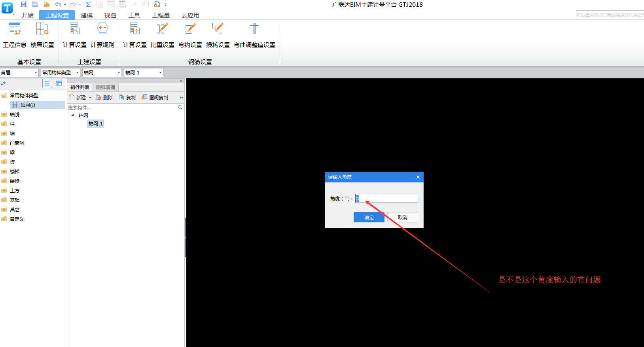Switch to the 工具 ribbon tab
The width and height of the screenshot is (644, 347).
pyautogui.click(x=134, y=15)
